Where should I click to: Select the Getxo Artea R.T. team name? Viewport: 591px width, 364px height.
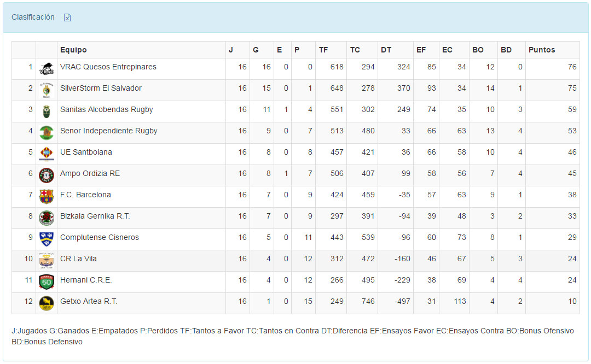pyautogui.click(x=89, y=301)
